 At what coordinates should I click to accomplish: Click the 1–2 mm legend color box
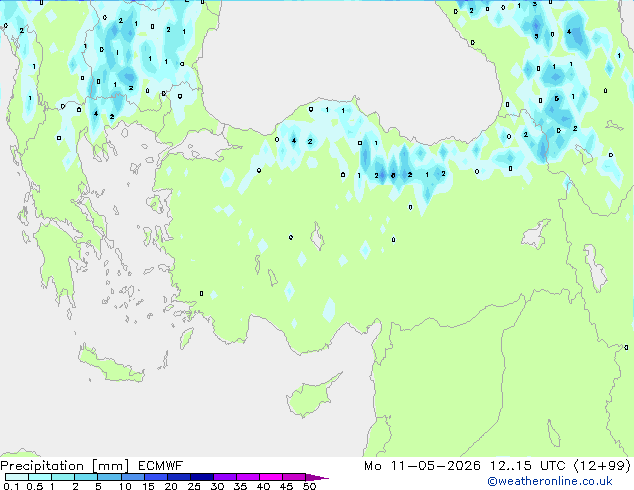[x=63, y=477]
